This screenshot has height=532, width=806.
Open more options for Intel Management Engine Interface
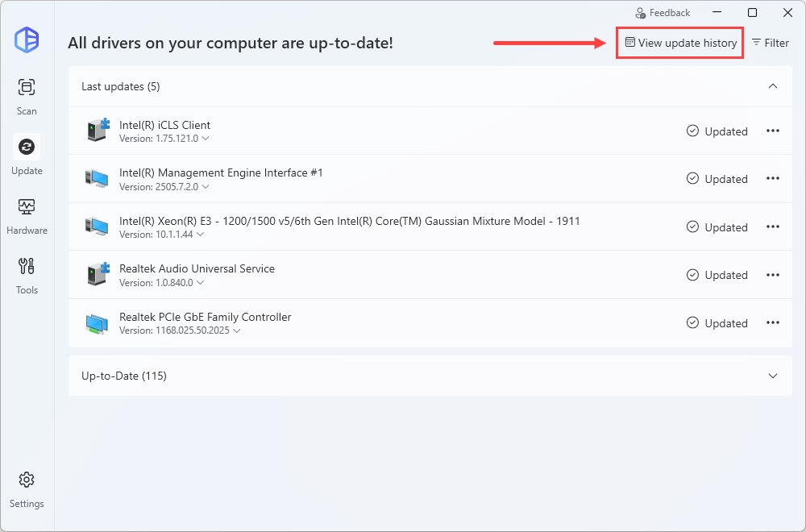[x=772, y=179]
